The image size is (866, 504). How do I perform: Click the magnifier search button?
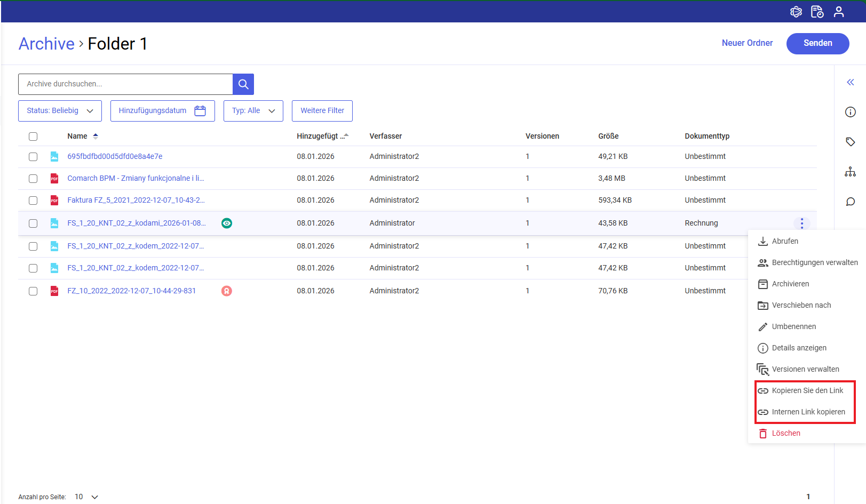pyautogui.click(x=243, y=84)
